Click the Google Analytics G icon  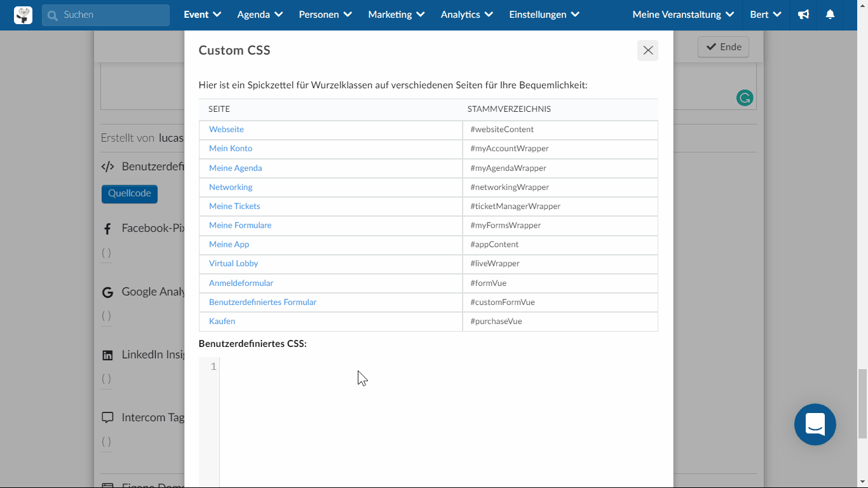[x=108, y=292]
